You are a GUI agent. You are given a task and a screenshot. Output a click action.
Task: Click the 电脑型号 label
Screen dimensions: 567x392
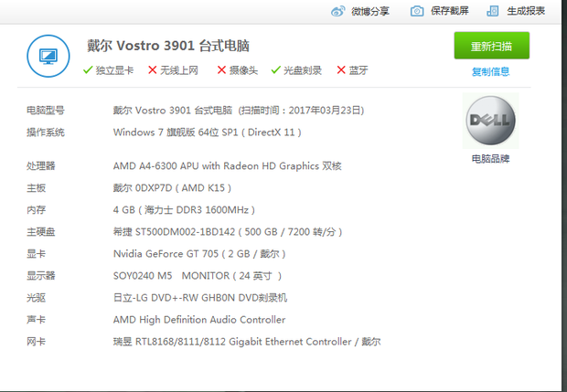[x=46, y=111]
